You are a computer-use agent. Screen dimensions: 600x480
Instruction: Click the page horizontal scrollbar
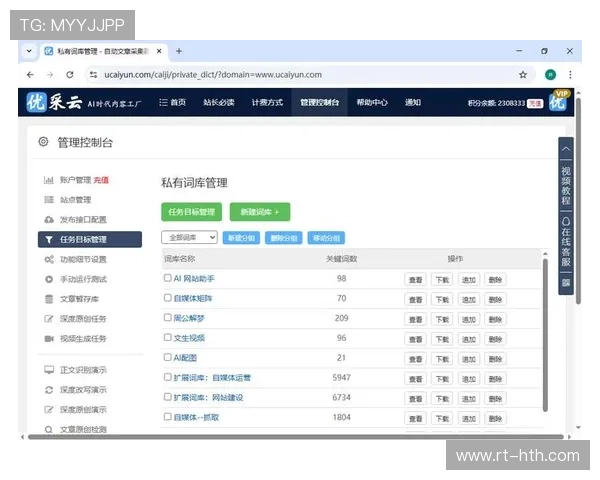296,437
